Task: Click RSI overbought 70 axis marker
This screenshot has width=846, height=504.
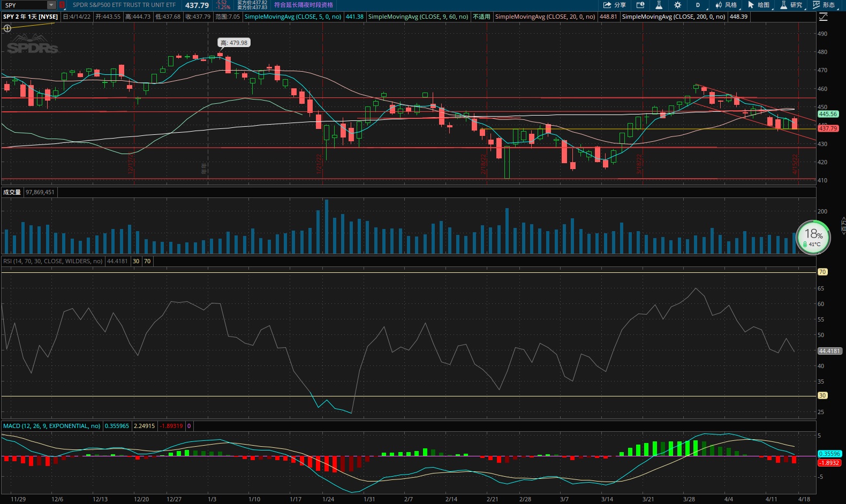Action: 822,272
